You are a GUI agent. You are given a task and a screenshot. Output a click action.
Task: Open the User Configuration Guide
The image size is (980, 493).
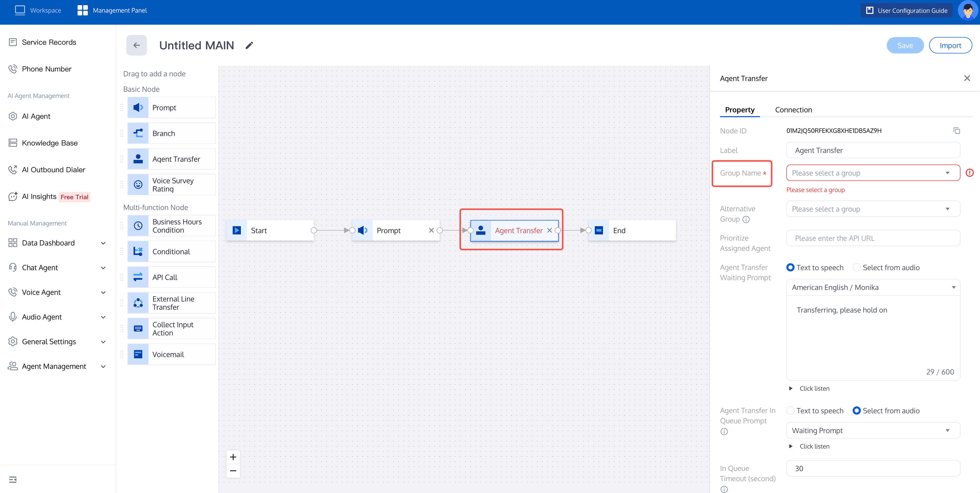coord(907,10)
